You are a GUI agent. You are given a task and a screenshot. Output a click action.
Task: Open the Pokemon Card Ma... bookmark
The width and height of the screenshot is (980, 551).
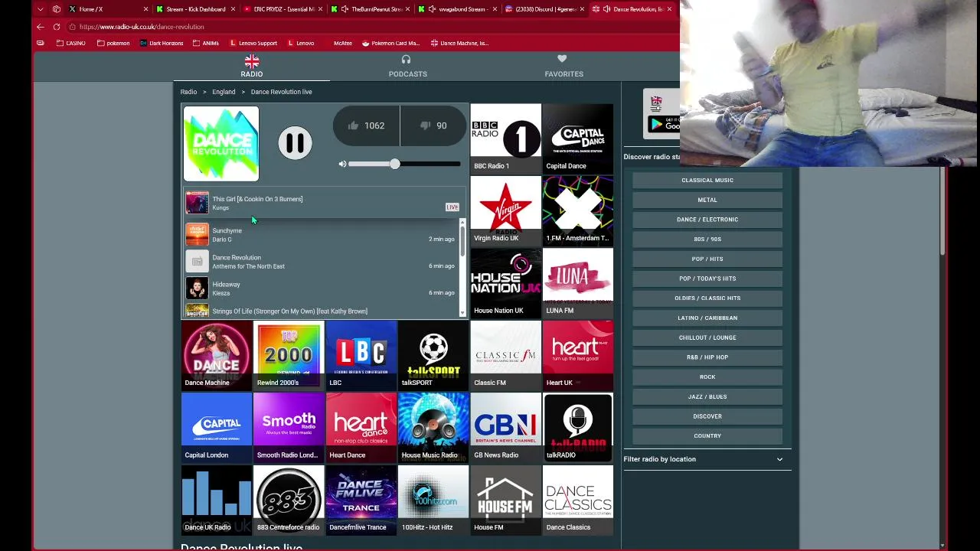click(390, 43)
